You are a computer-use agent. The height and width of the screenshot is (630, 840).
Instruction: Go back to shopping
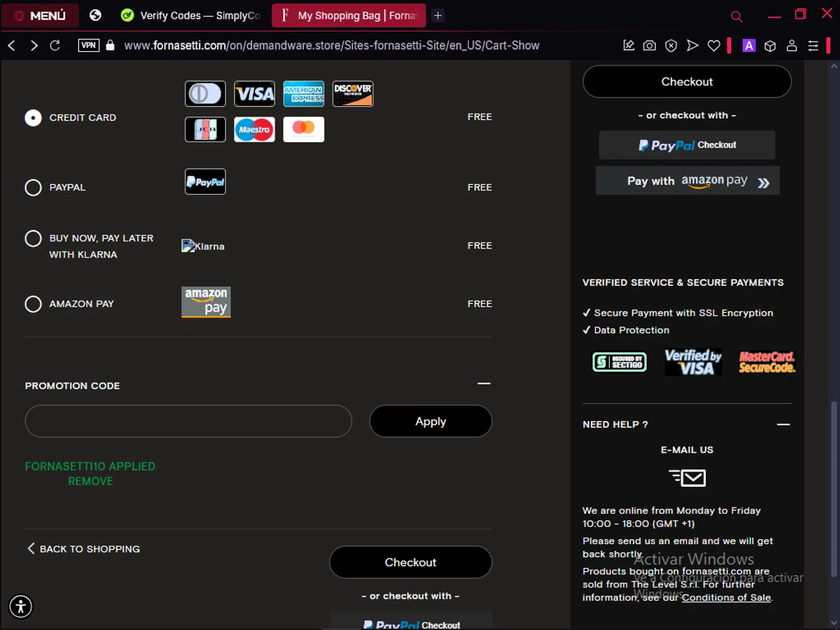pos(83,549)
